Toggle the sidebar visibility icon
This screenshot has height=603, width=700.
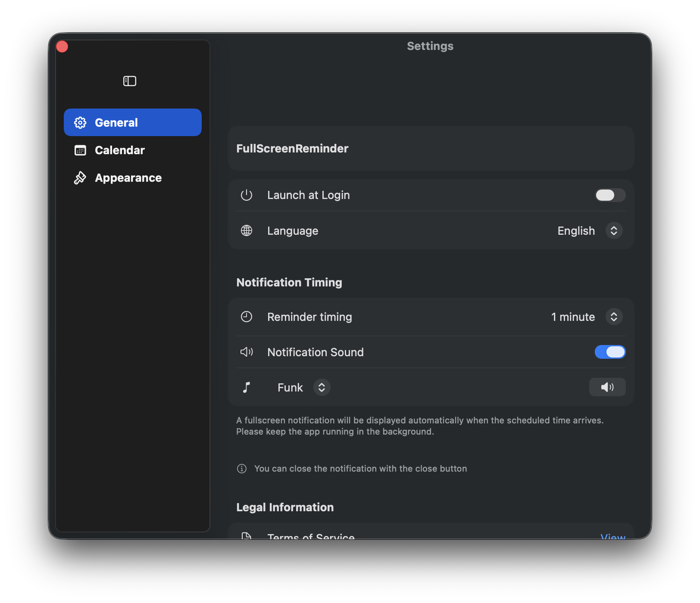tap(129, 81)
